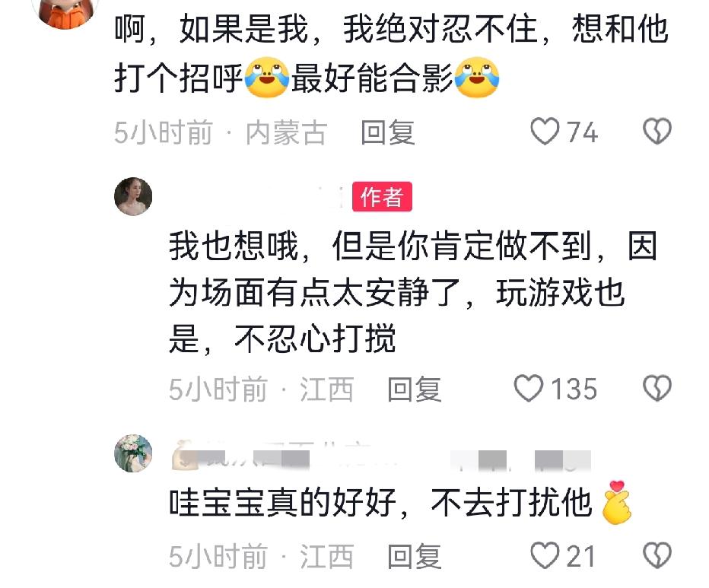Dislike the top comment from 内蒙古
The image size is (709, 588).
(x=657, y=132)
